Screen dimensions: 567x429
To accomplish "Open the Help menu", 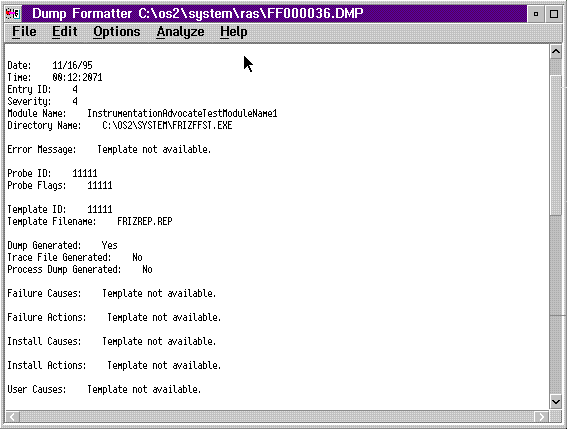I will [234, 32].
